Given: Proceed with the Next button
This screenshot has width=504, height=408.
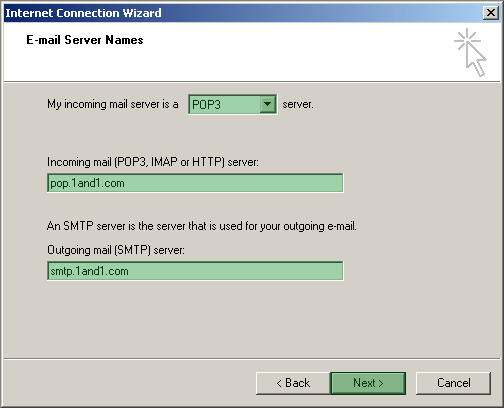Looking at the screenshot, I should tap(368, 383).
